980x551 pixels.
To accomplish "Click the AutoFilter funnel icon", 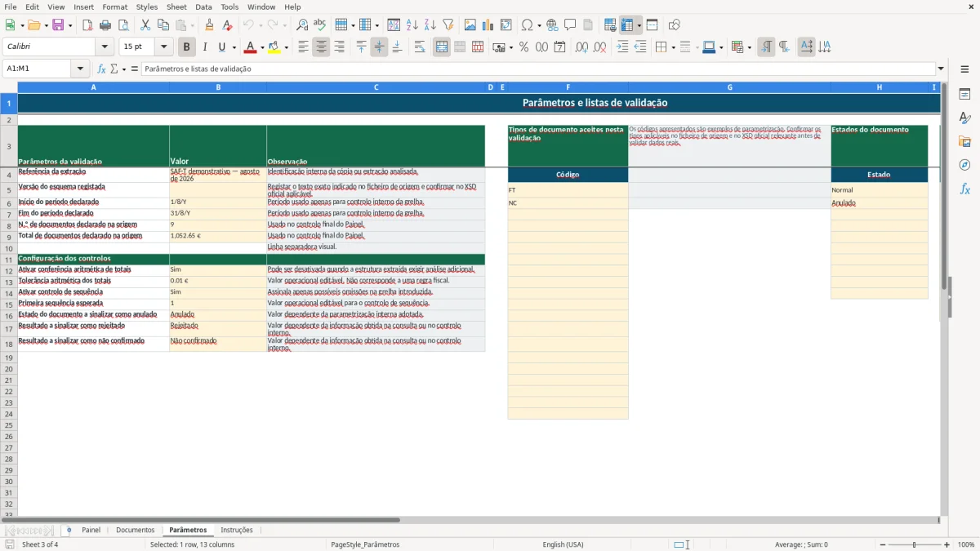I will point(448,25).
